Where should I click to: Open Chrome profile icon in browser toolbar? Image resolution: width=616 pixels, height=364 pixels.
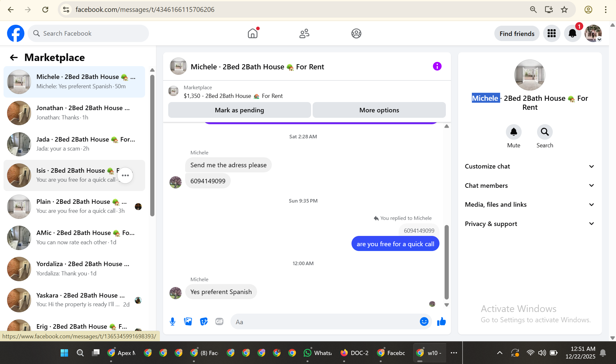(x=588, y=10)
